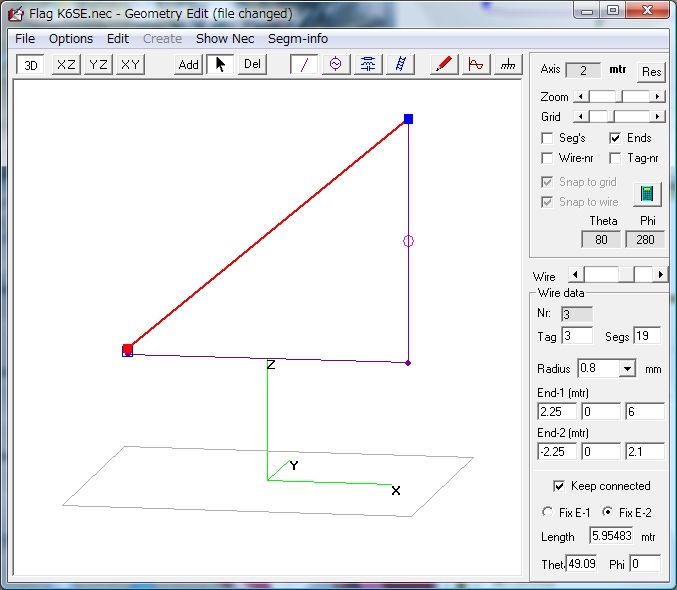The width and height of the screenshot is (677, 590).
Task: Select the Fix E-2 radio button
Action: pos(607,512)
